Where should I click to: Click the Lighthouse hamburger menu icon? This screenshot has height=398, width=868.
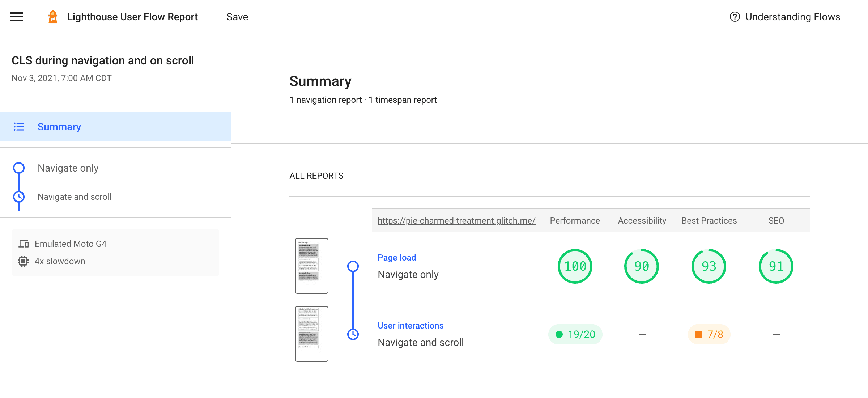click(16, 16)
